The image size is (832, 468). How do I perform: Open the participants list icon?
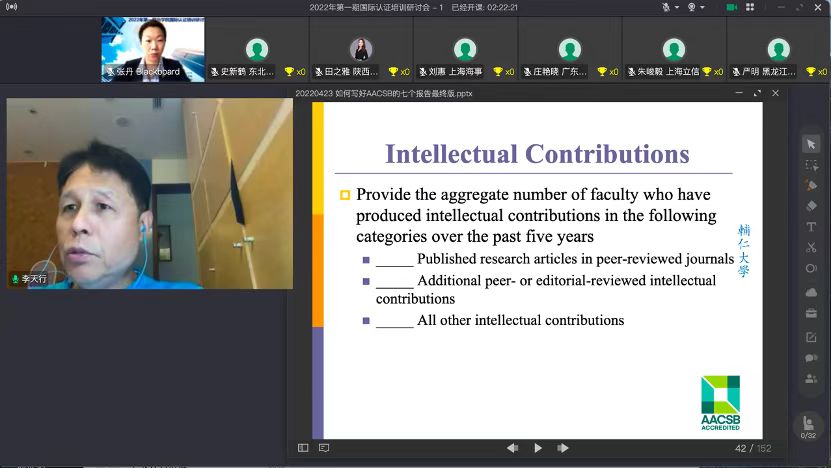(811, 379)
